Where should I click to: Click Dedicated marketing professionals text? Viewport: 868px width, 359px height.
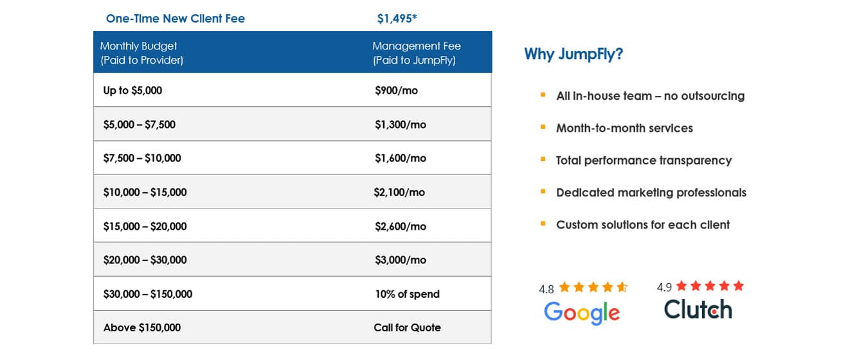coord(651,192)
